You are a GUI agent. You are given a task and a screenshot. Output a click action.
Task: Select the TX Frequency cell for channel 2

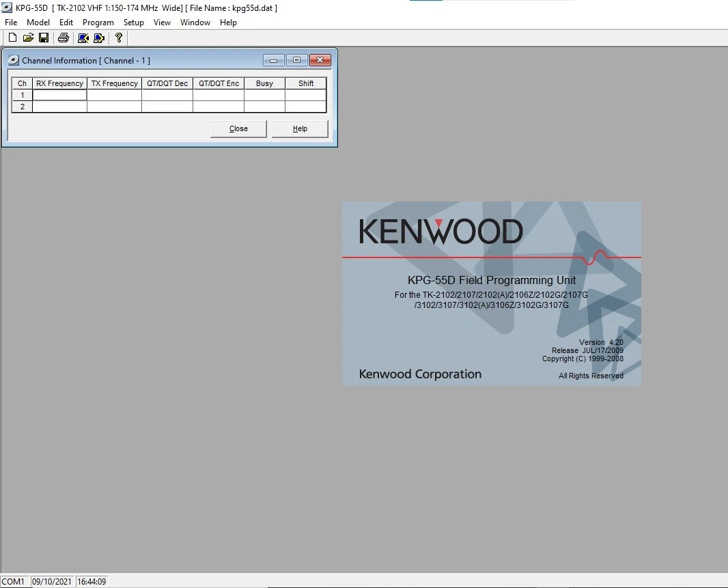pos(114,107)
